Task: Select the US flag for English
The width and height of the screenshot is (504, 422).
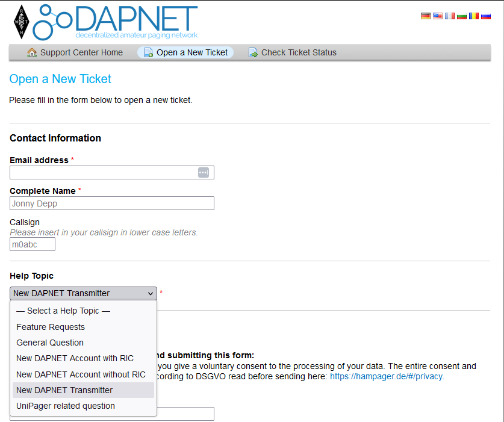Action: point(437,16)
